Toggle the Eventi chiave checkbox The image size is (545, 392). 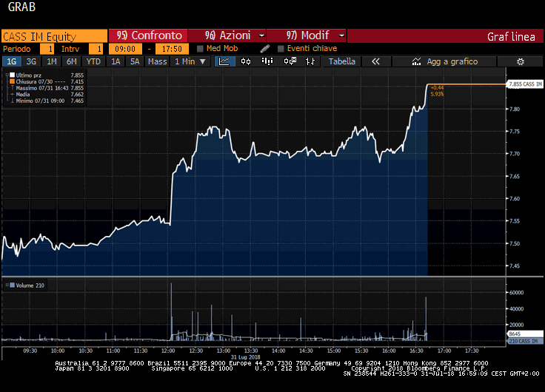[x=281, y=49]
